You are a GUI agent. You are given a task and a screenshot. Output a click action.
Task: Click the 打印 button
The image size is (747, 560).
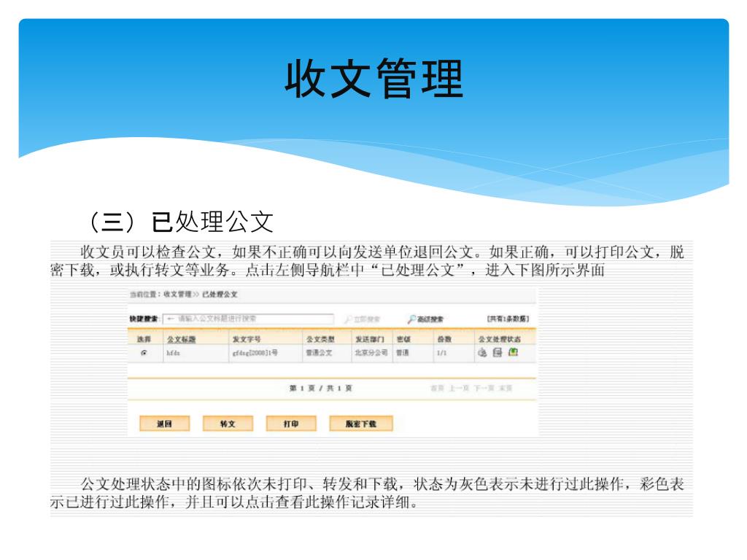pos(291,424)
